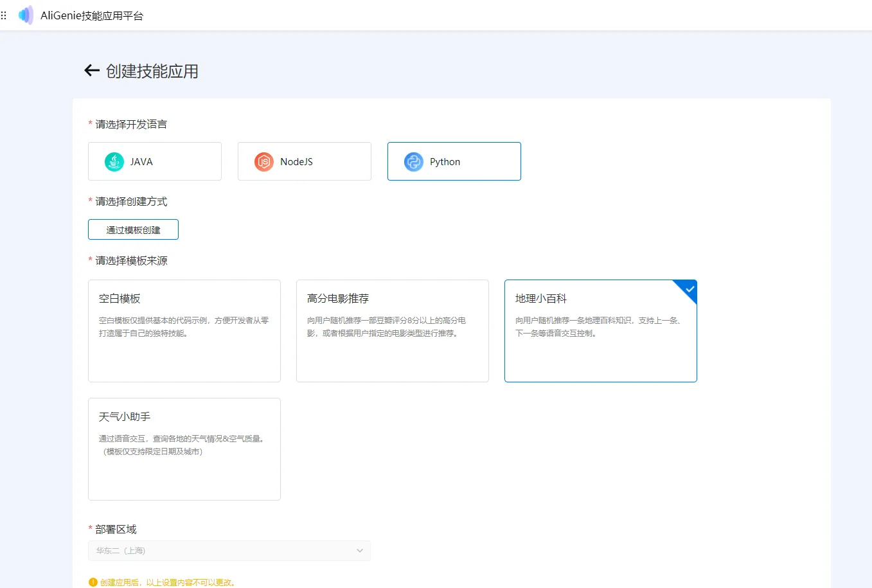Click the 请选择模板来源 label

(x=131, y=260)
